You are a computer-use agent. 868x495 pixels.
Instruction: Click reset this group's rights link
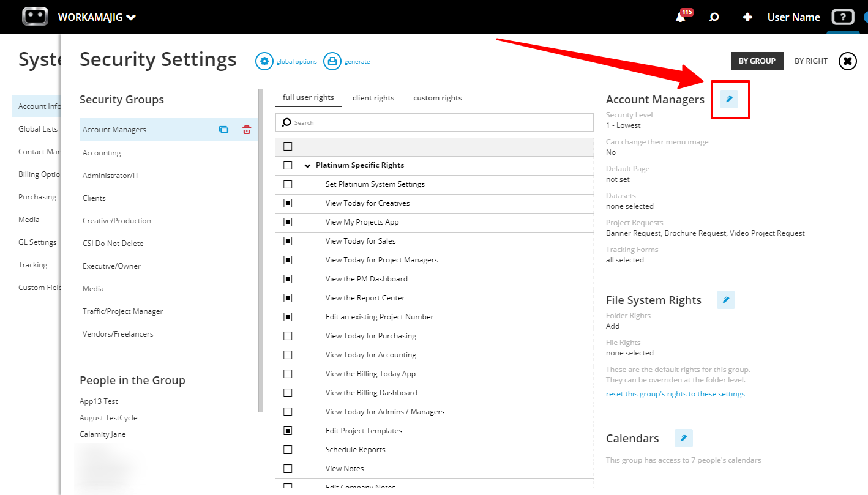(x=675, y=394)
